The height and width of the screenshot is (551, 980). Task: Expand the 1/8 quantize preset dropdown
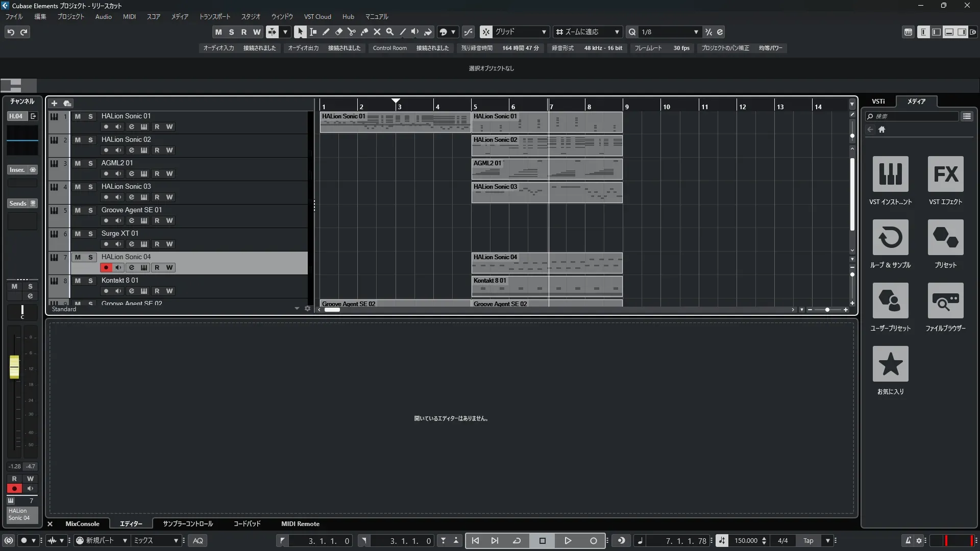[696, 32]
